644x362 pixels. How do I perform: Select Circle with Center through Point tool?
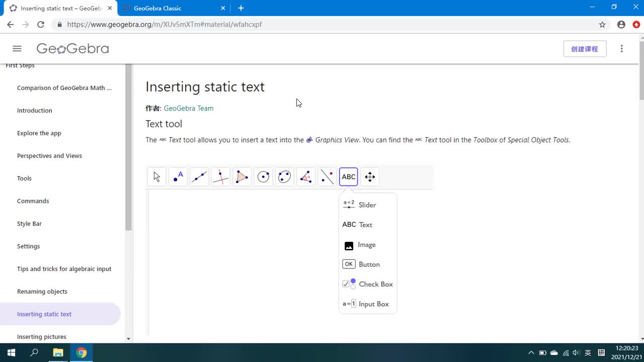(263, 177)
